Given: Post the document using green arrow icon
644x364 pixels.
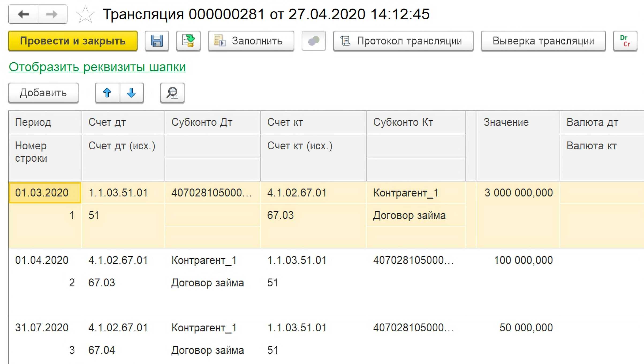Looking at the screenshot, I should [188, 41].
